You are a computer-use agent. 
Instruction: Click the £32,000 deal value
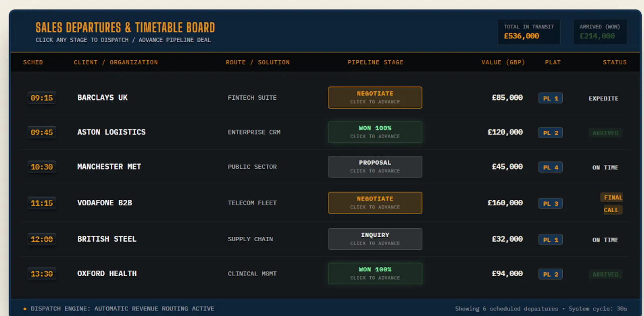pyautogui.click(x=508, y=239)
